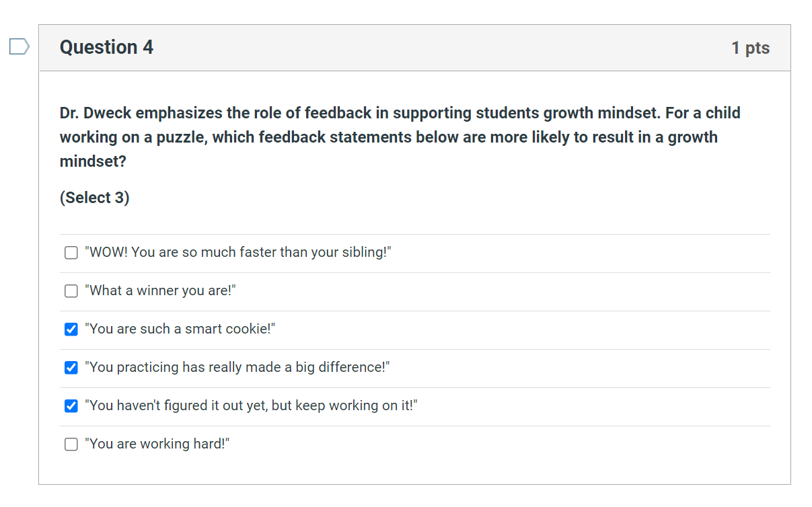Click the gray Question 4 title bar
Screen dimensions: 812x507
click(x=404, y=47)
